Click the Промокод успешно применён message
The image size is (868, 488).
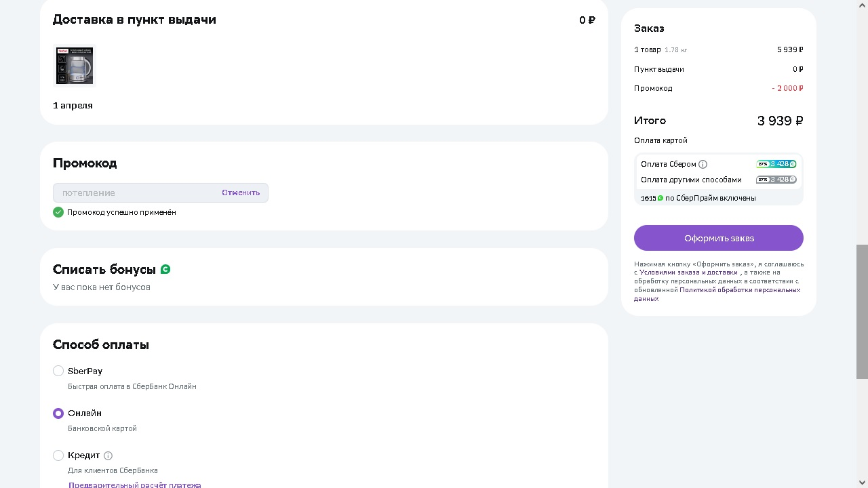pyautogui.click(x=121, y=212)
